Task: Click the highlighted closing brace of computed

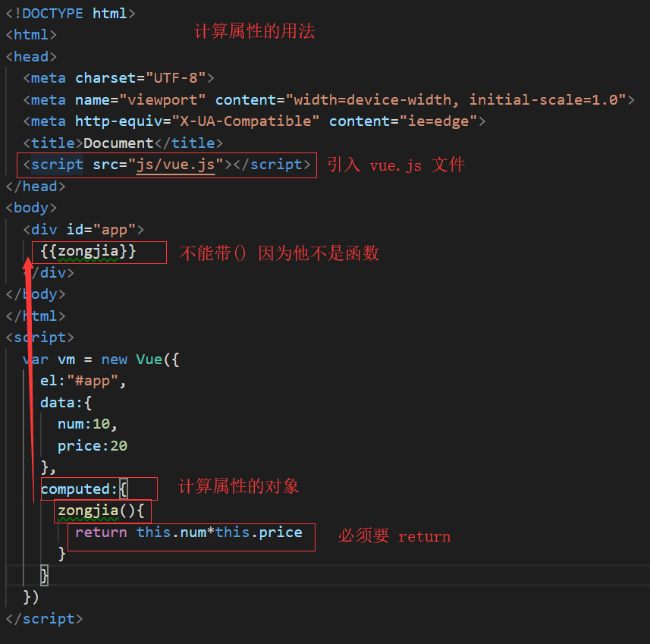Action: point(44,575)
